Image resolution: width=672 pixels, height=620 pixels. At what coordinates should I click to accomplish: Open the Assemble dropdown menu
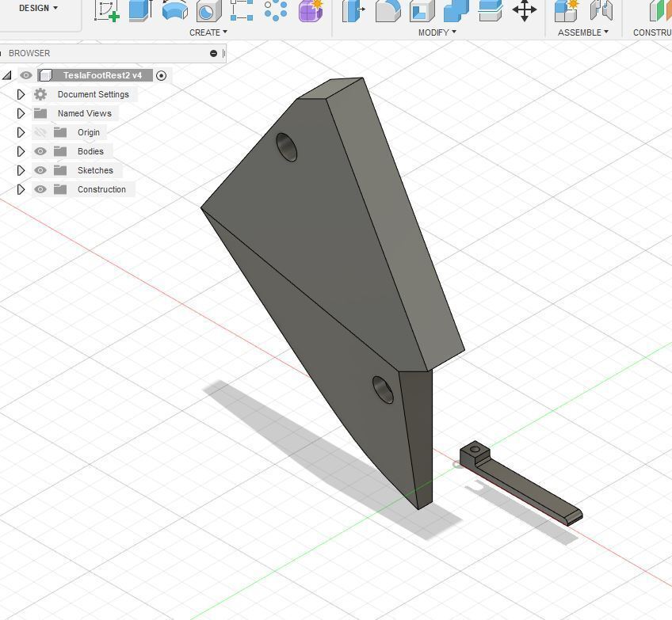pyautogui.click(x=582, y=32)
